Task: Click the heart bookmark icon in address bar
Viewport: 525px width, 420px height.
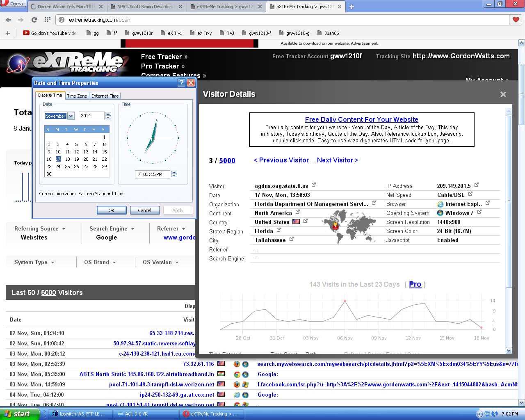Action: [516, 20]
